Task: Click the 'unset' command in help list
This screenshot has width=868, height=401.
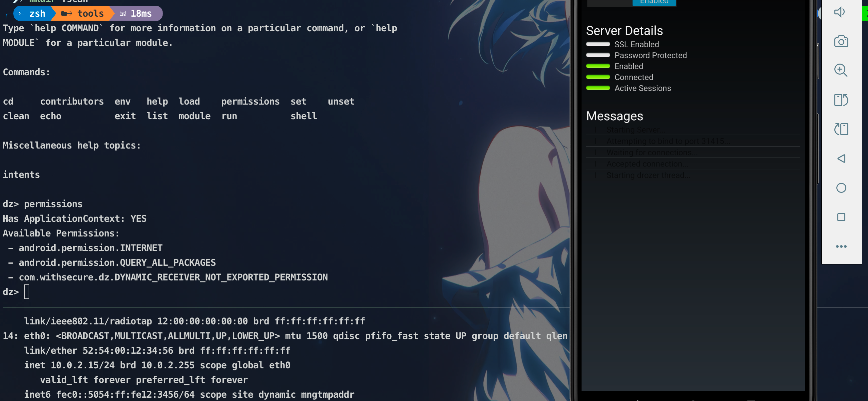Action: point(341,102)
